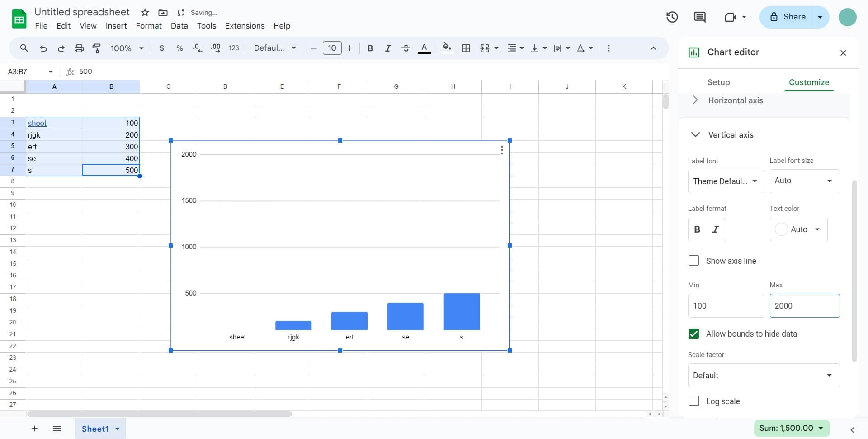
Task: Open the axis Text color picker
Action: [798, 229]
